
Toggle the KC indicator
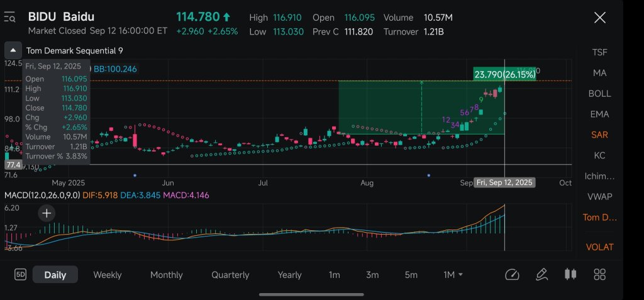click(x=599, y=155)
